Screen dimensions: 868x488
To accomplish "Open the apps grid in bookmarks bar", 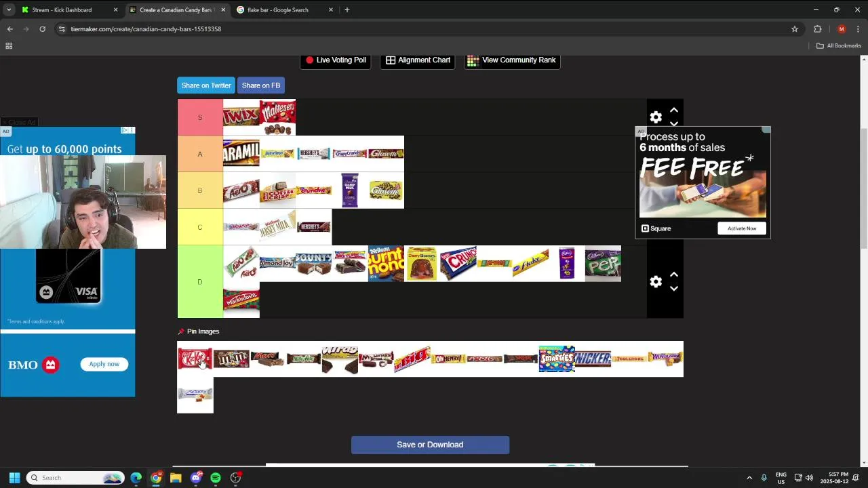I will point(9,46).
